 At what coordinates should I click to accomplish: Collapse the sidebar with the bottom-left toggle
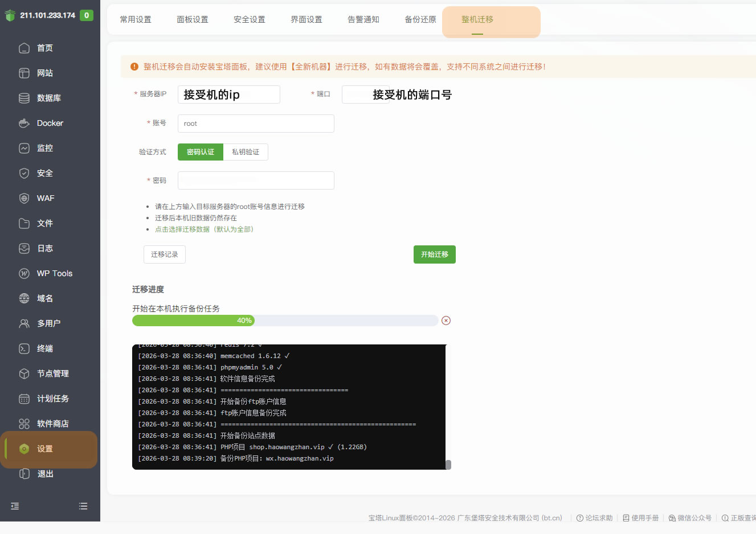tap(14, 506)
